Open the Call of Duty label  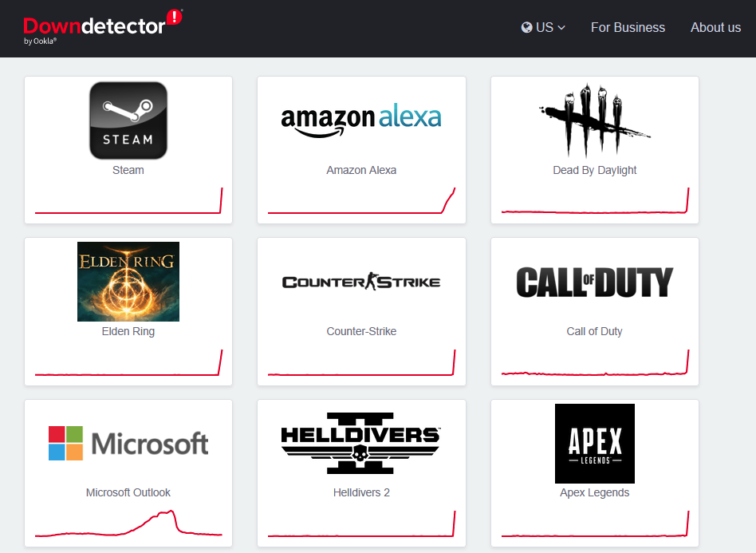594,331
